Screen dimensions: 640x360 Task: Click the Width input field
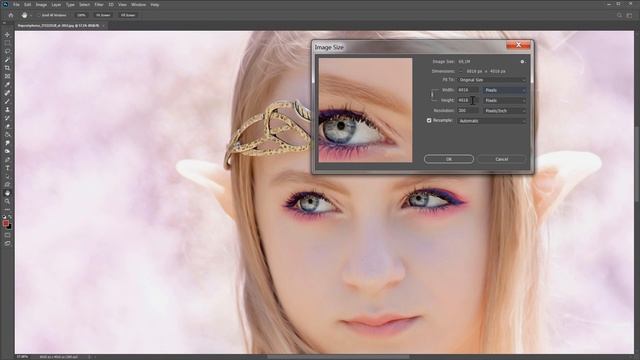pos(468,90)
